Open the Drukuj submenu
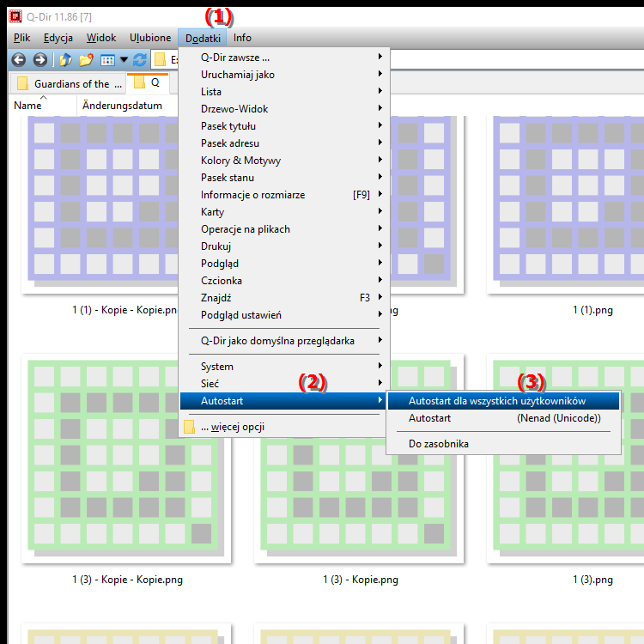This screenshot has width=644, height=644. tap(284, 246)
